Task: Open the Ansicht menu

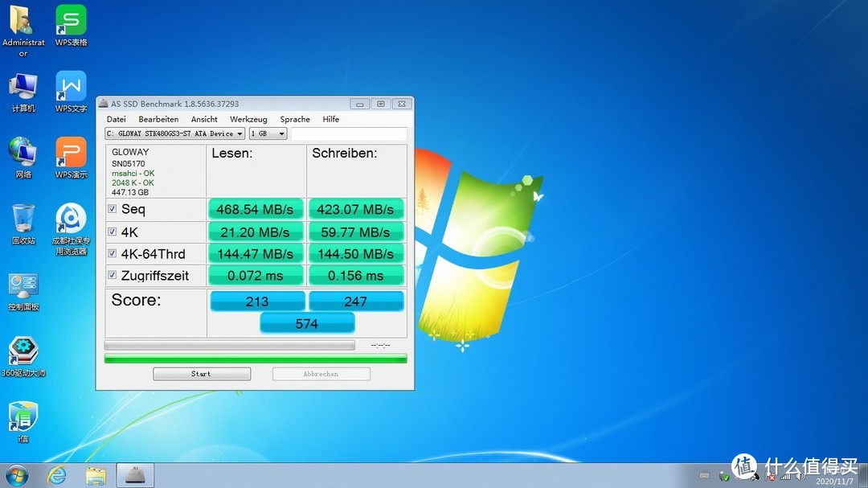Action: pyautogui.click(x=204, y=119)
